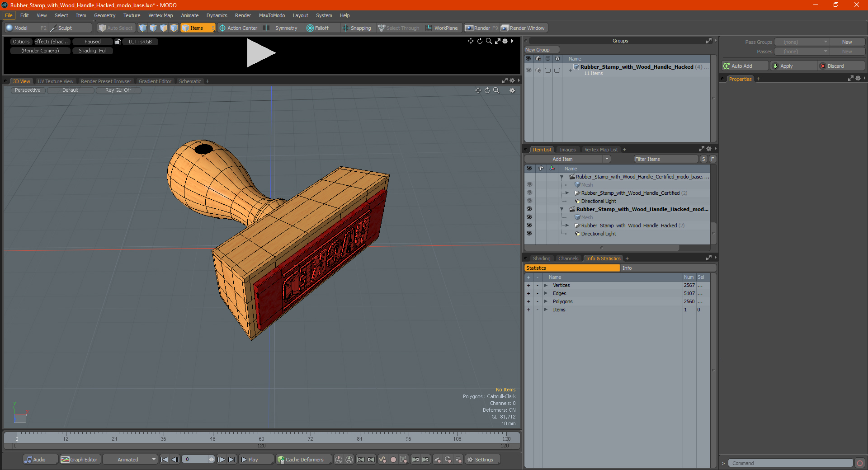Toggle visibility of Rubber_Stamp_with_Wood_Handle_Hacked item
Image resolution: width=868 pixels, height=470 pixels.
[529, 226]
